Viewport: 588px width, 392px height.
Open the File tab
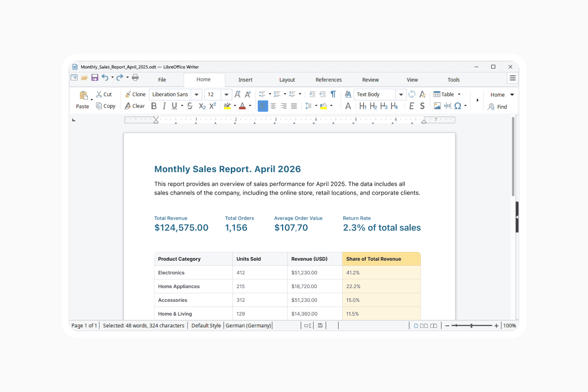(x=162, y=80)
